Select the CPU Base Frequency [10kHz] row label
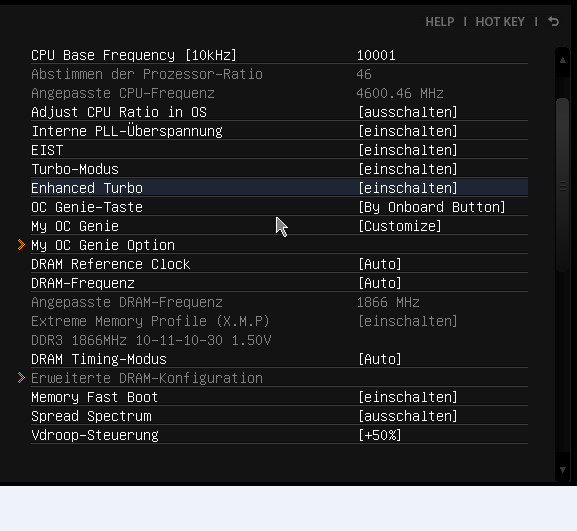 [x=134, y=55]
